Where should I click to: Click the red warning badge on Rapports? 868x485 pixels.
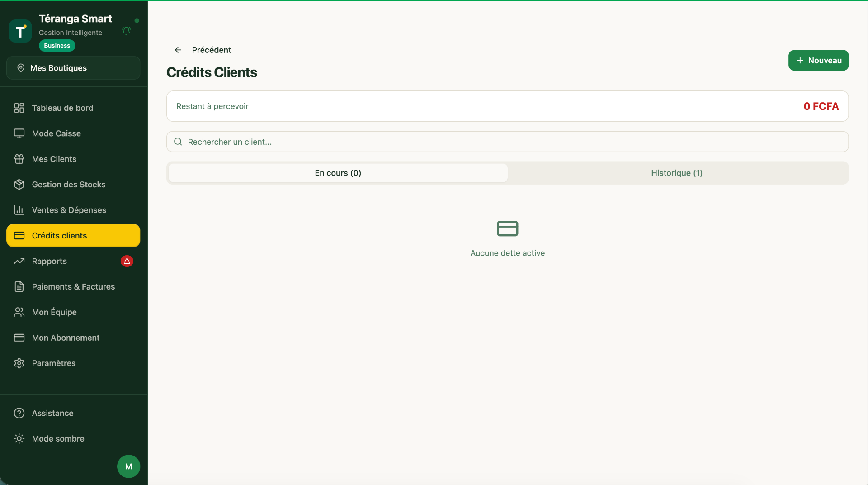click(x=127, y=261)
